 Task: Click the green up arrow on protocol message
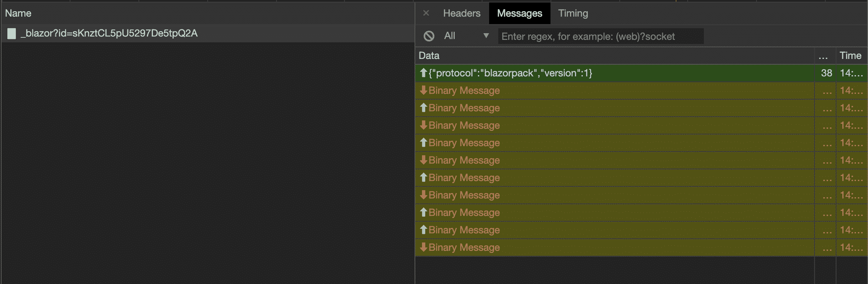tap(423, 73)
